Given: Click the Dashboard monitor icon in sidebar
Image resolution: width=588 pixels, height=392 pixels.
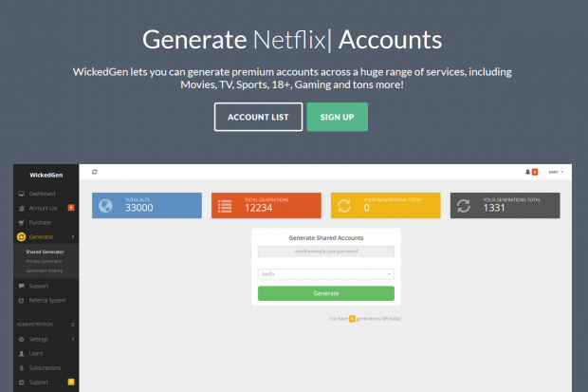Looking at the screenshot, I should (x=22, y=194).
